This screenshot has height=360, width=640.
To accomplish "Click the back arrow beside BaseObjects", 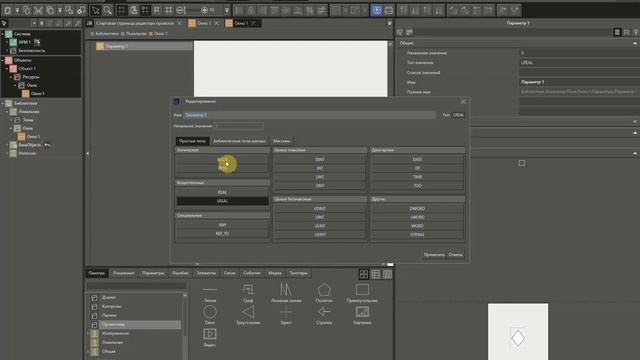I will point(47,145).
